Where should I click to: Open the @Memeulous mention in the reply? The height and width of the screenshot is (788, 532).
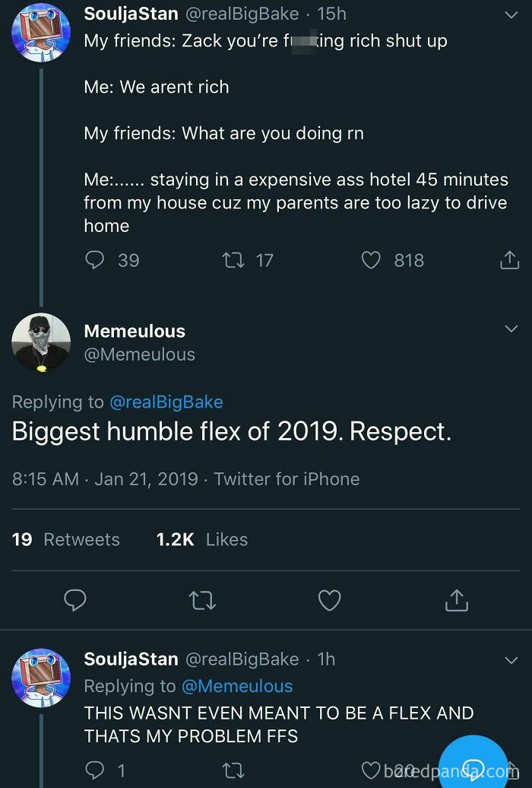(x=238, y=685)
